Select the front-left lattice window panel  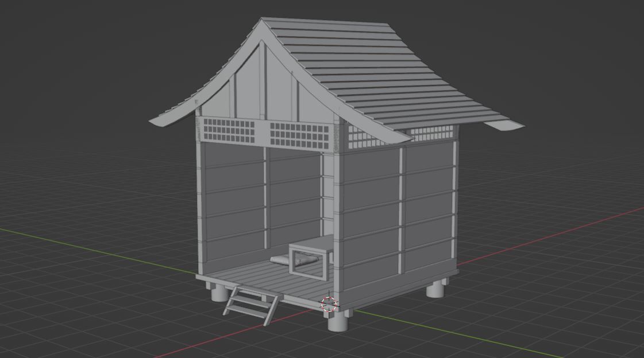230,130
